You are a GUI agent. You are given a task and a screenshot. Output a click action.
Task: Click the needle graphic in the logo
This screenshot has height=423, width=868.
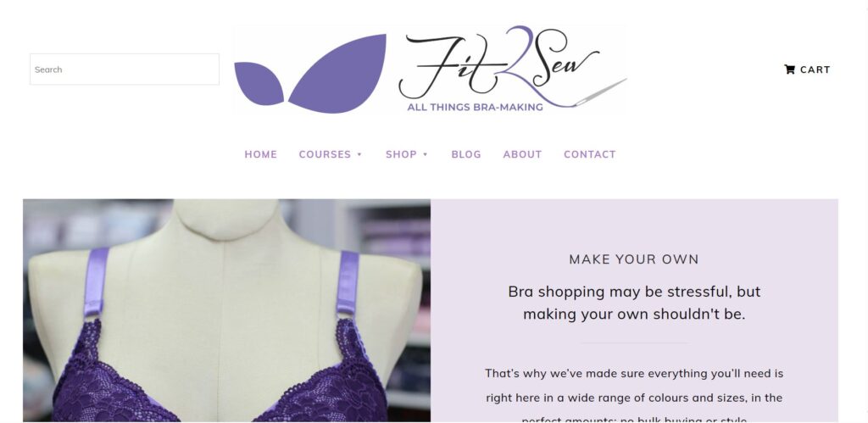[x=601, y=92]
